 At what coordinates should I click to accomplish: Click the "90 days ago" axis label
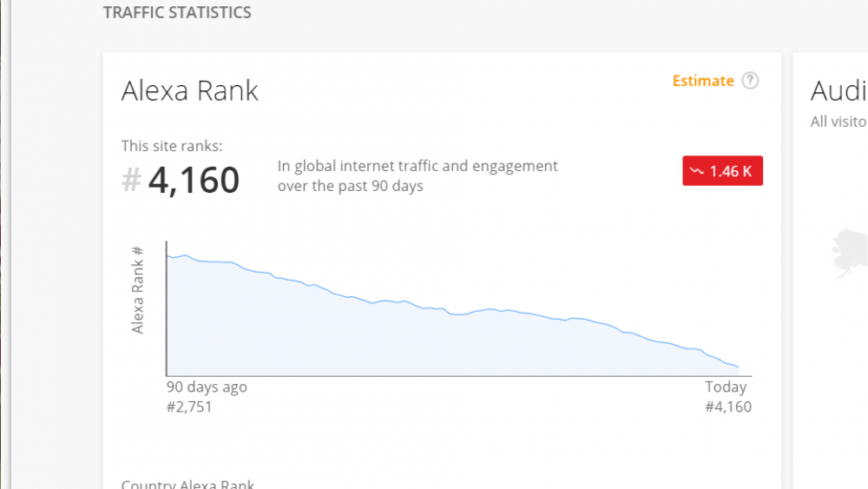(207, 387)
